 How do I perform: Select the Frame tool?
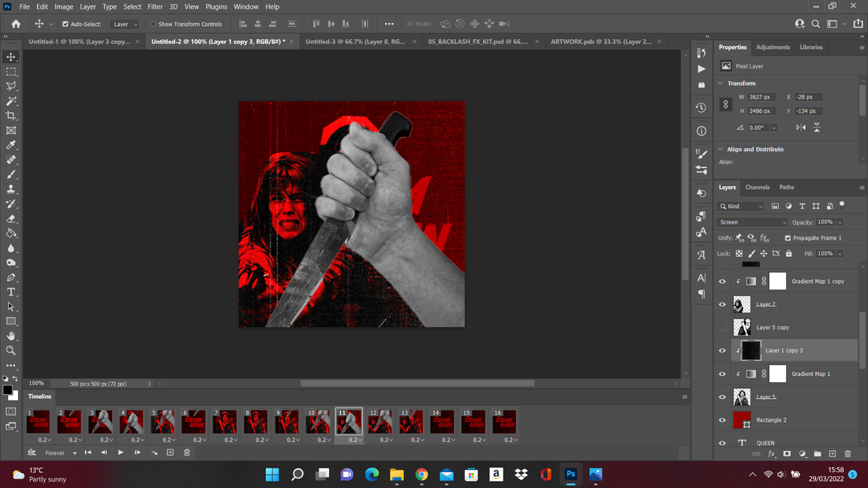11,131
